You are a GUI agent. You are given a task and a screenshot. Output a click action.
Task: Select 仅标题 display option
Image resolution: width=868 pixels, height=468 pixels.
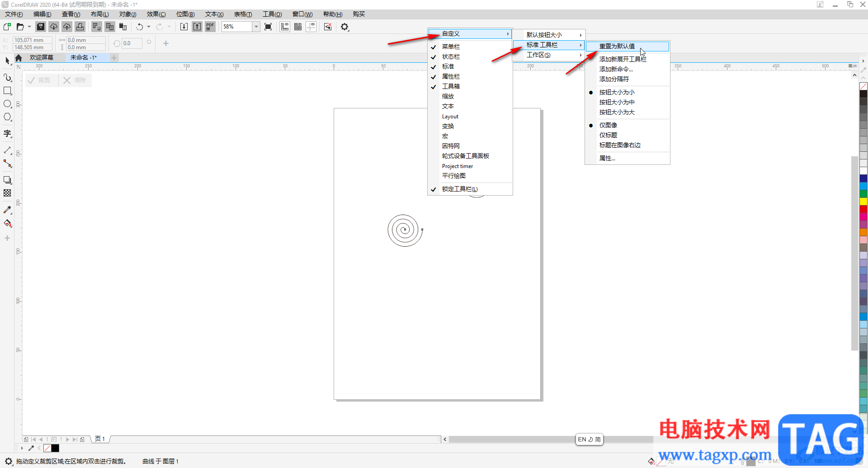(627, 135)
